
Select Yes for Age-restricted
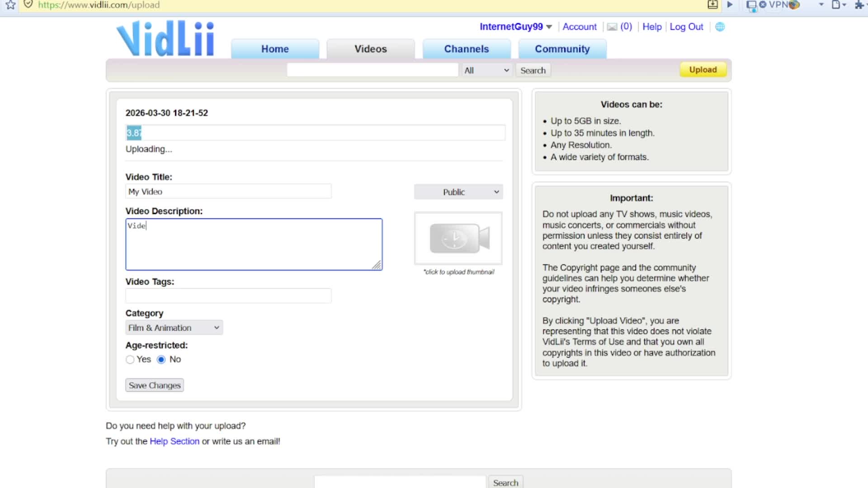click(130, 360)
